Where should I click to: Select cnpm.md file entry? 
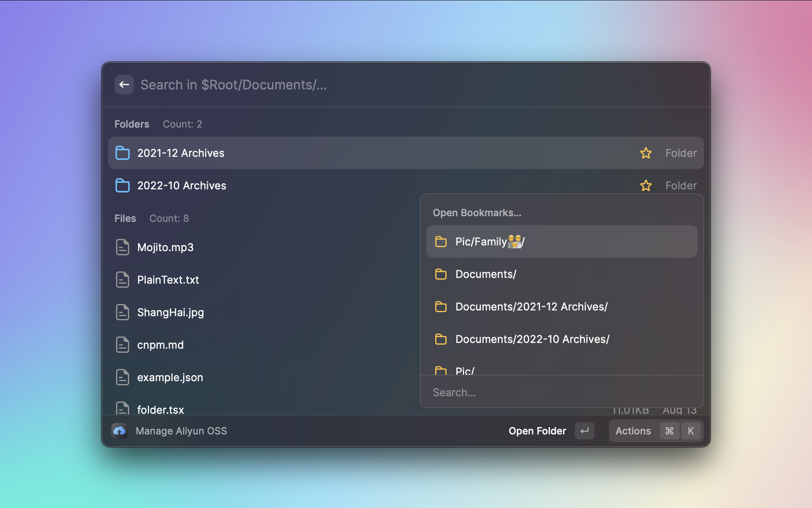[160, 345]
